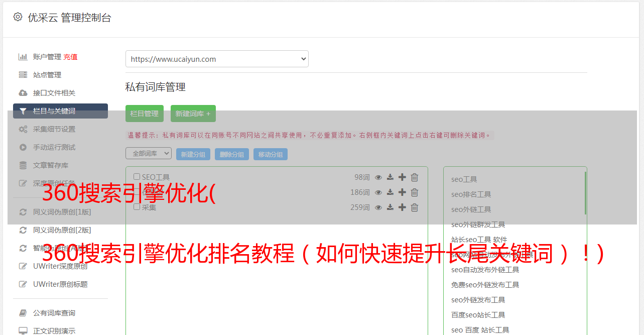Download the 采集 keyword library
Image resolution: width=644 pixels, height=335 pixels.
[390, 207]
